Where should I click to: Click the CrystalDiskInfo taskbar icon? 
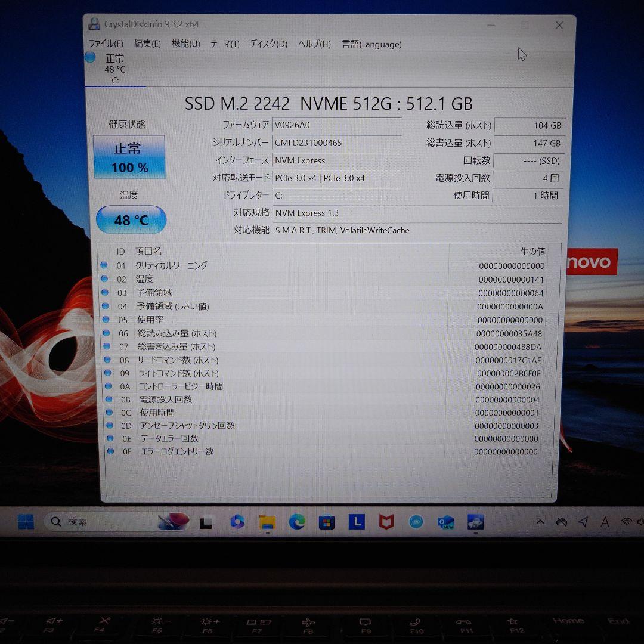coord(475,522)
